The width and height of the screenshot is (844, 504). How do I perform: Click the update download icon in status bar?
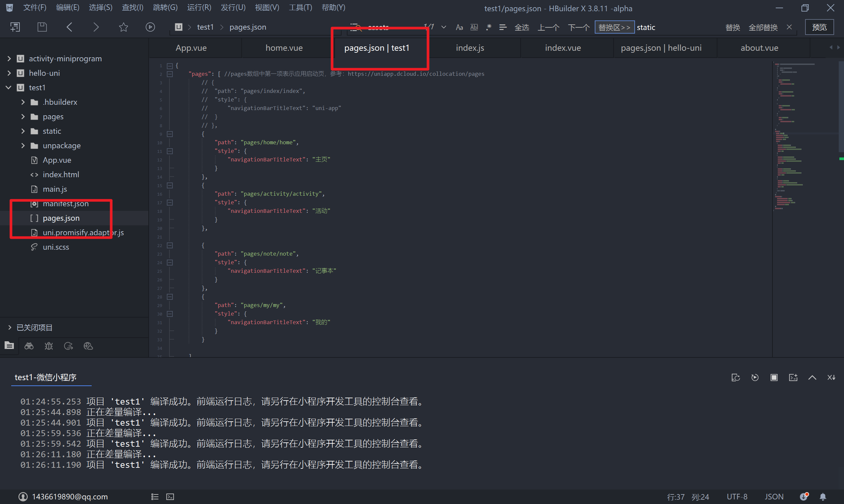point(804,497)
